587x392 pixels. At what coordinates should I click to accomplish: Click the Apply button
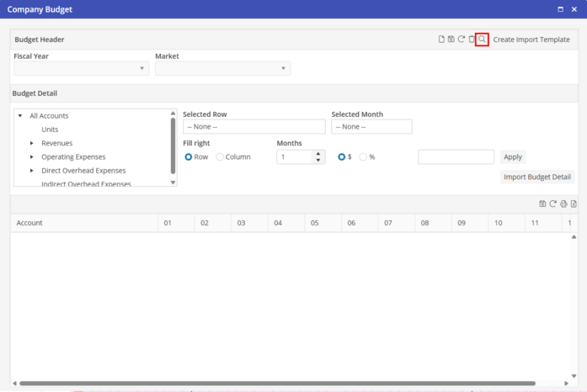(x=512, y=157)
